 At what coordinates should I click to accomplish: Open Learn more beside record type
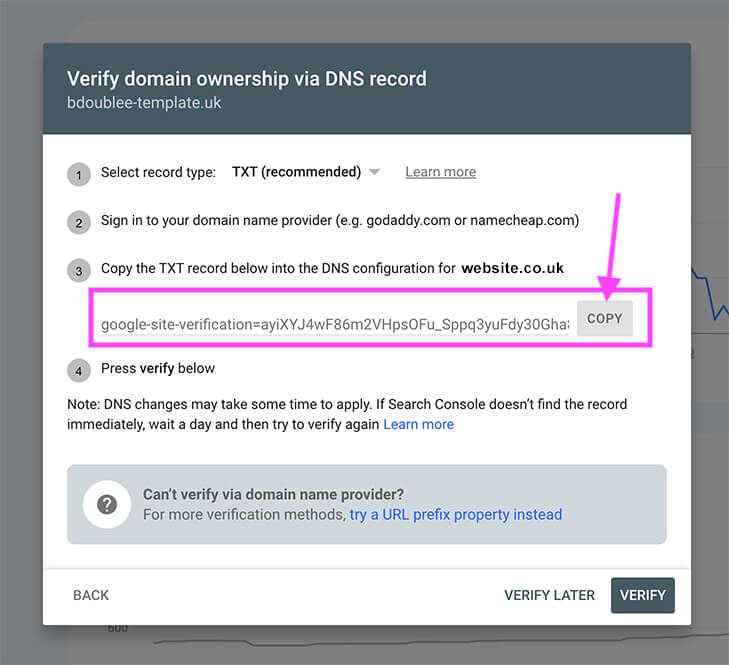[440, 172]
